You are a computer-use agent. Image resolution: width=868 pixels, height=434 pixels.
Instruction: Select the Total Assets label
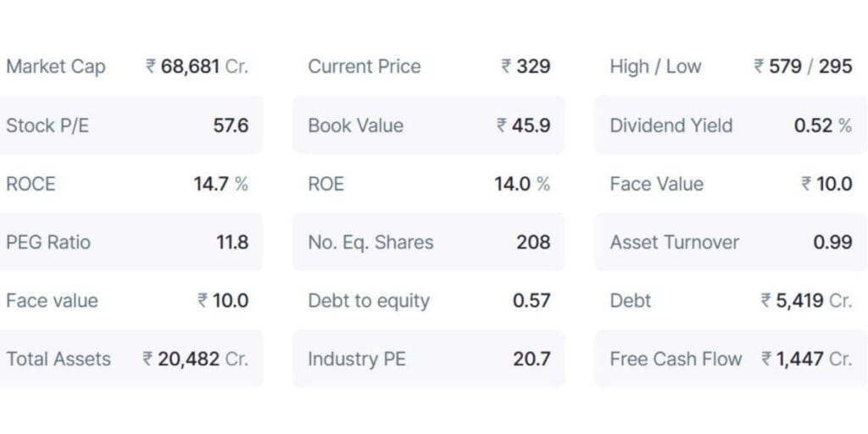point(58,359)
